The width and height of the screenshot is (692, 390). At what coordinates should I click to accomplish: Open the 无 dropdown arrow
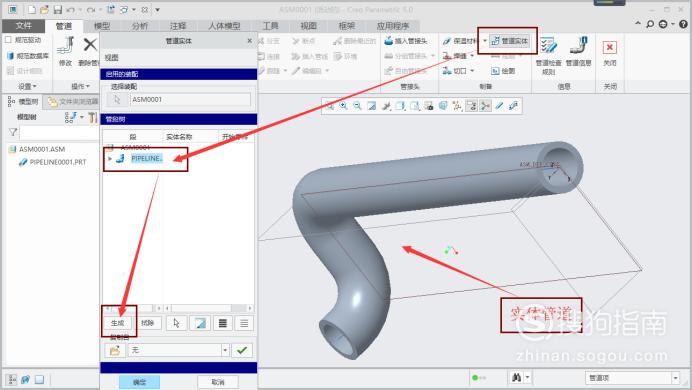(225, 350)
